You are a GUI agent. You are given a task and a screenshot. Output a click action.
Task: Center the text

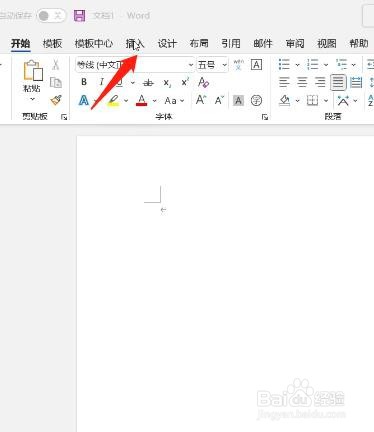(302, 82)
